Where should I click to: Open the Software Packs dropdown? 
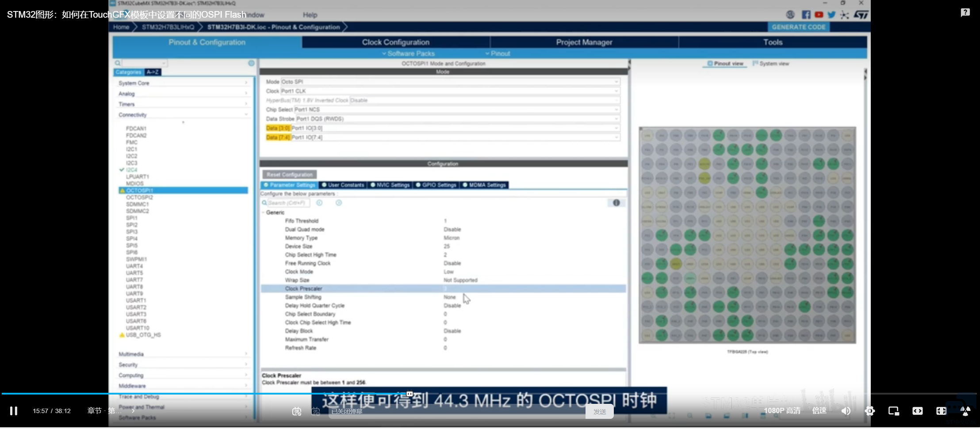click(x=409, y=53)
